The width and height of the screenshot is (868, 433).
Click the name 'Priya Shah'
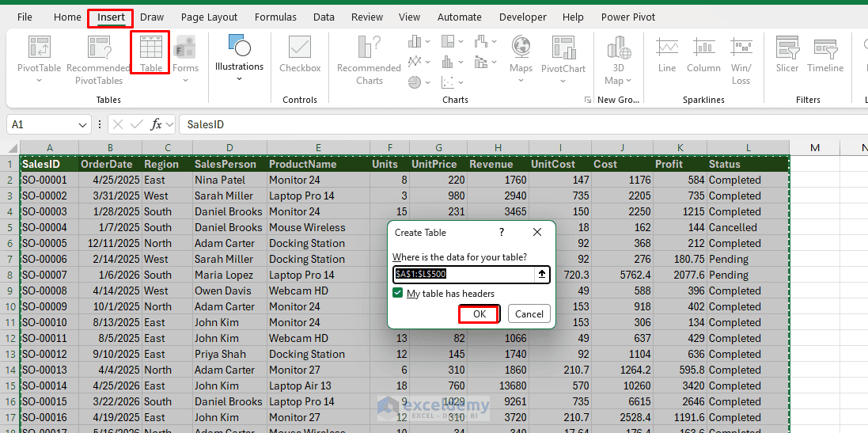click(229, 354)
